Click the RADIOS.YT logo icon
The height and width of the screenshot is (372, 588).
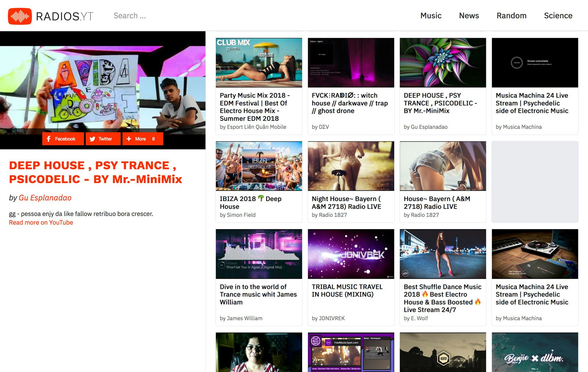[20, 15]
